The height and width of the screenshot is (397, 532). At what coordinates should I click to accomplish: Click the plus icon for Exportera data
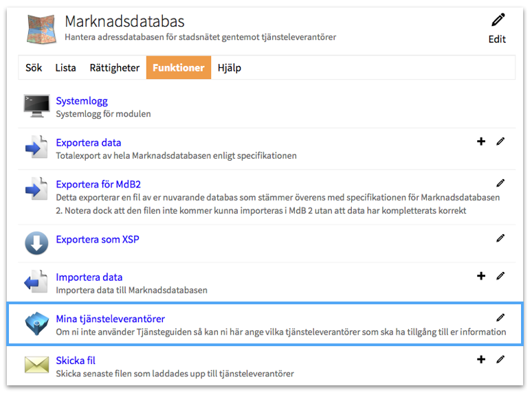481,141
